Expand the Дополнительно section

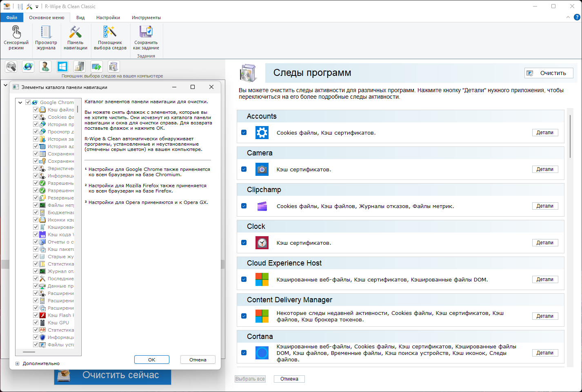point(17,363)
